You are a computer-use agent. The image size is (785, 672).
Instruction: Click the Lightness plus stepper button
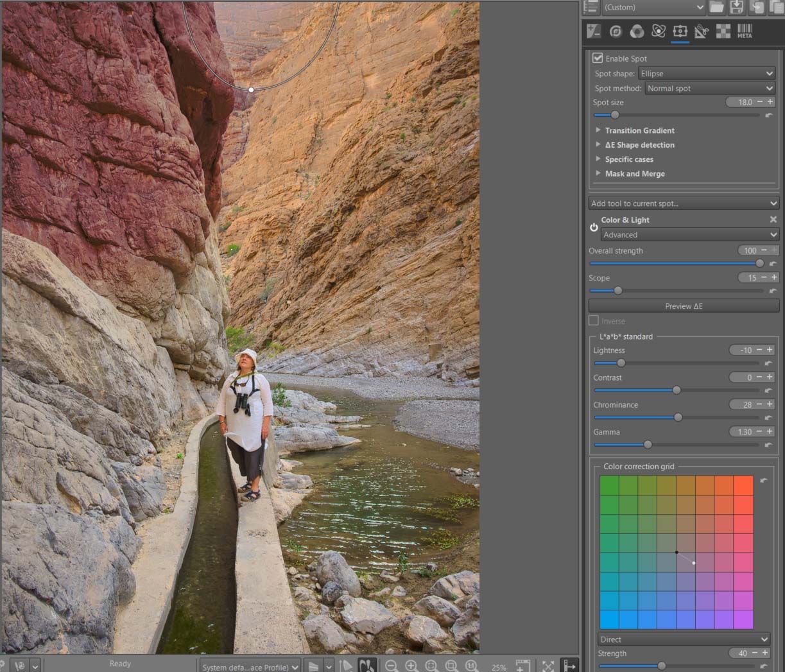point(770,350)
